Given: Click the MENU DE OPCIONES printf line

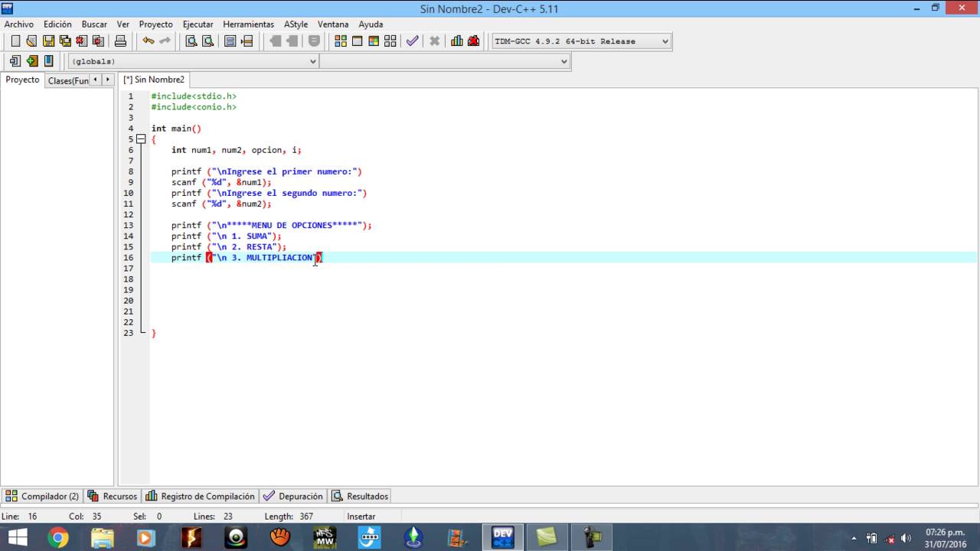Looking at the screenshot, I should [271, 225].
